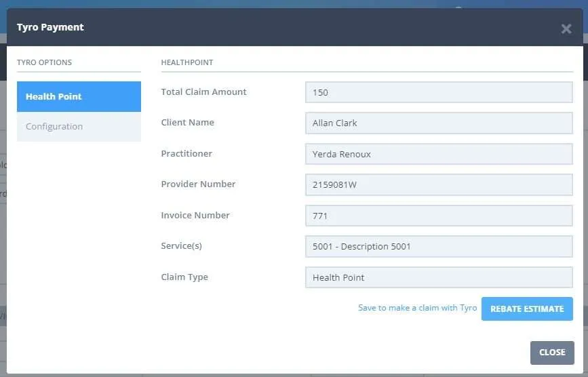Click the Close button at bottom
The height and width of the screenshot is (377, 588).
[x=552, y=353]
